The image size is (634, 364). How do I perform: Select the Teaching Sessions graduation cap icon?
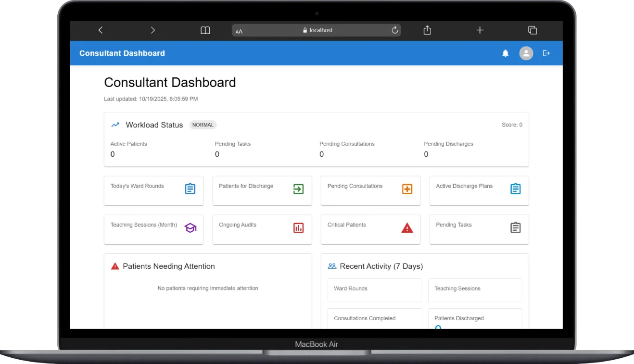pos(190,228)
